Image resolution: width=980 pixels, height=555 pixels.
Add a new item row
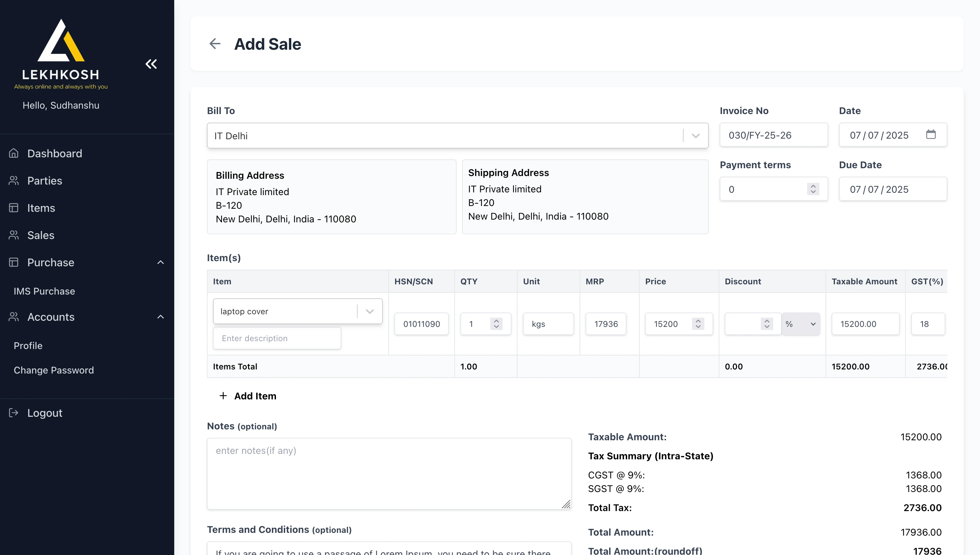pyautogui.click(x=248, y=396)
